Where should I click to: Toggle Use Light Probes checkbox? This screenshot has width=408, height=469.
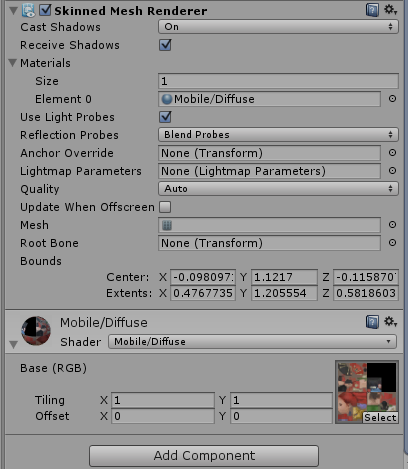[165, 117]
